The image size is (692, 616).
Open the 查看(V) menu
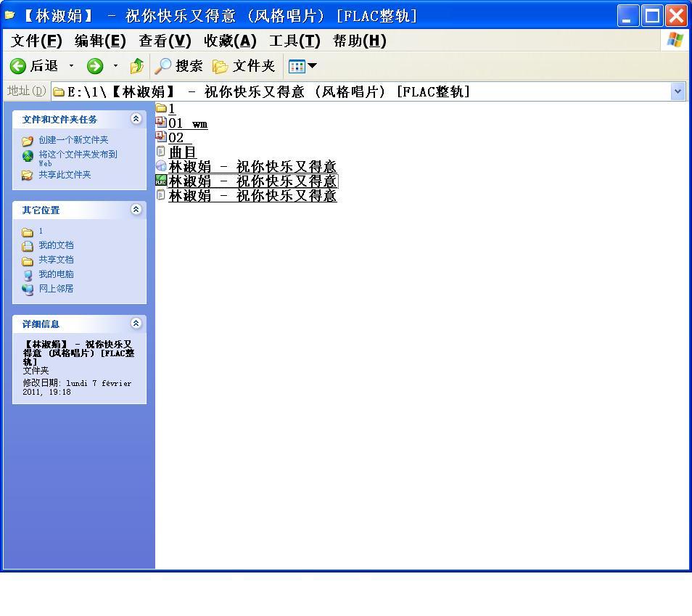(165, 41)
